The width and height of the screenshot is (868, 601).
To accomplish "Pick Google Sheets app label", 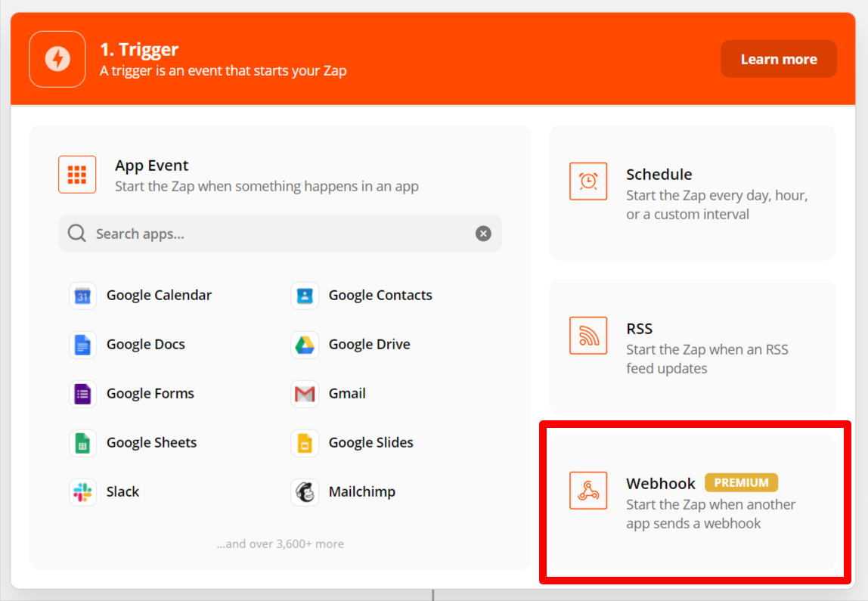I will coord(152,443).
